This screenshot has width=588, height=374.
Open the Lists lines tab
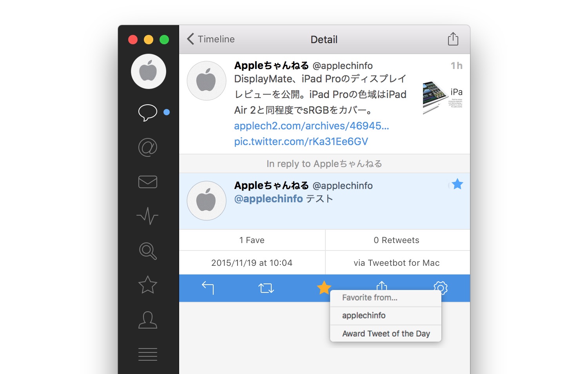[x=148, y=354]
